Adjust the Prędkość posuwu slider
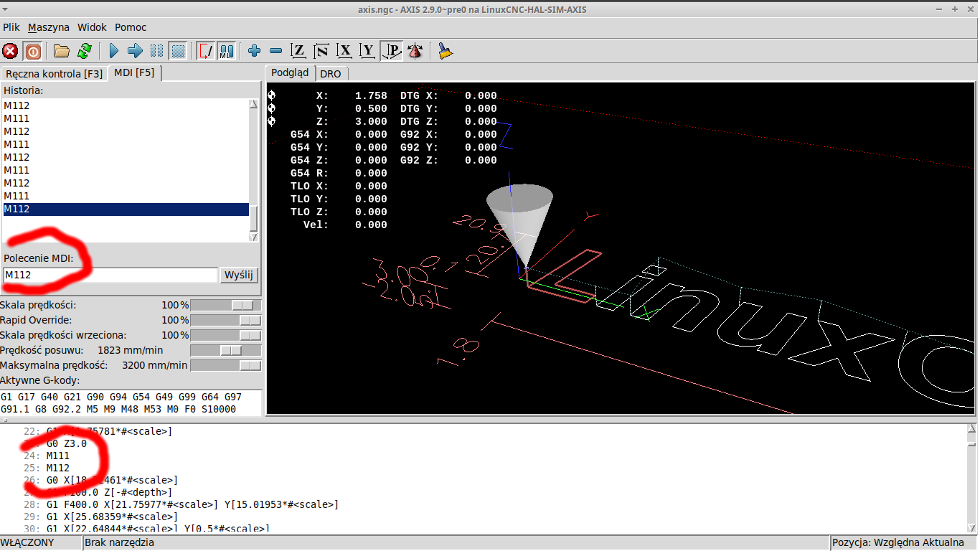 pyautogui.click(x=226, y=350)
